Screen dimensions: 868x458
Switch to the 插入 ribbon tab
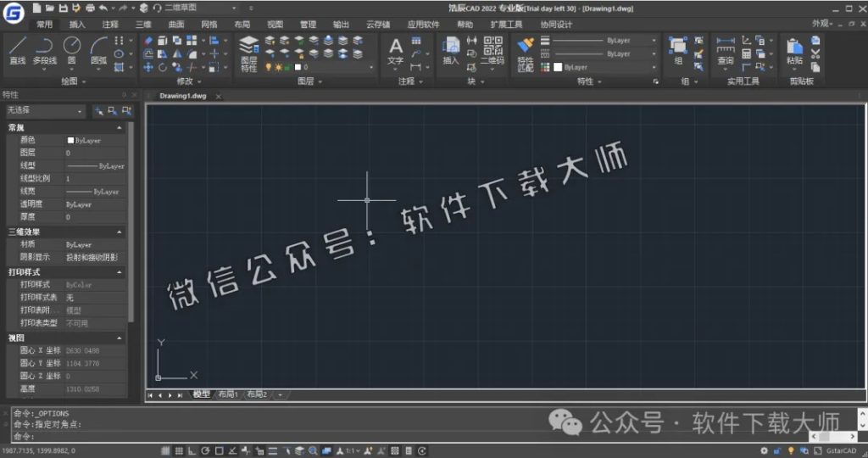coord(77,25)
